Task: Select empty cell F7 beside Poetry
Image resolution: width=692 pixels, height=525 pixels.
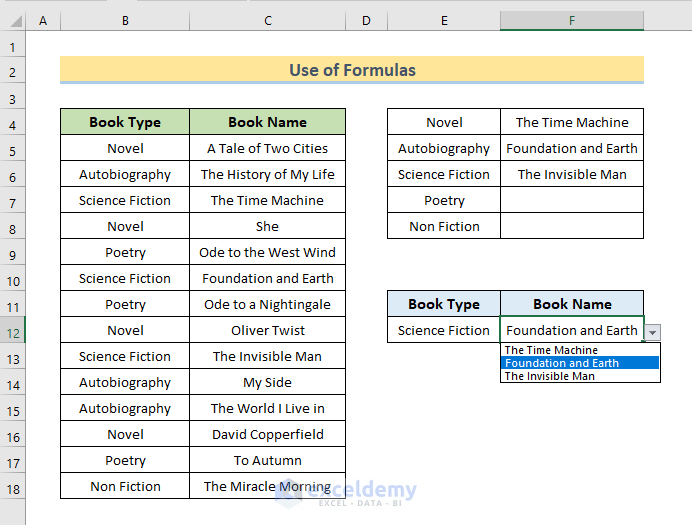Action: pyautogui.click(x=572, y=200)
